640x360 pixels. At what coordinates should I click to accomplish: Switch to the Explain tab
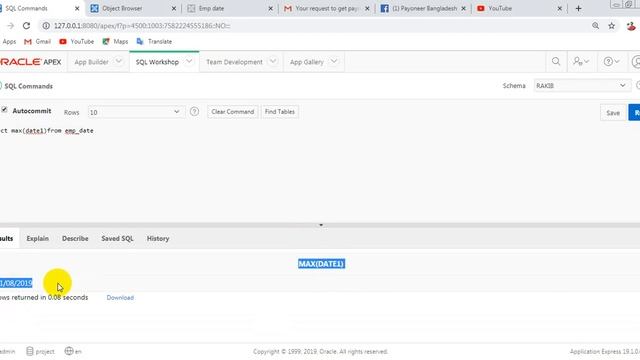(x=38, y=238)
